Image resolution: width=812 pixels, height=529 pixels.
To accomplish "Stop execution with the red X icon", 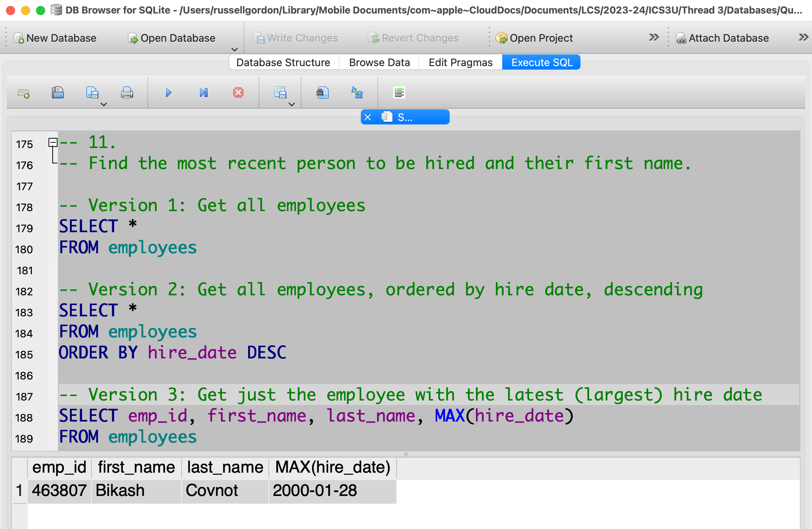I will coord(238,93).
